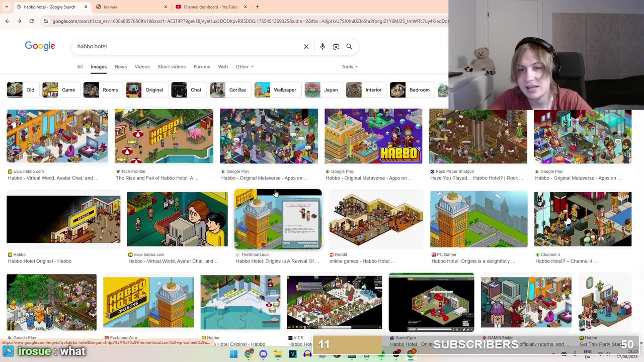The height and width of the screenshot is (362, 644).
Task: Select the Forums search tab
Action: pos(202,66)
